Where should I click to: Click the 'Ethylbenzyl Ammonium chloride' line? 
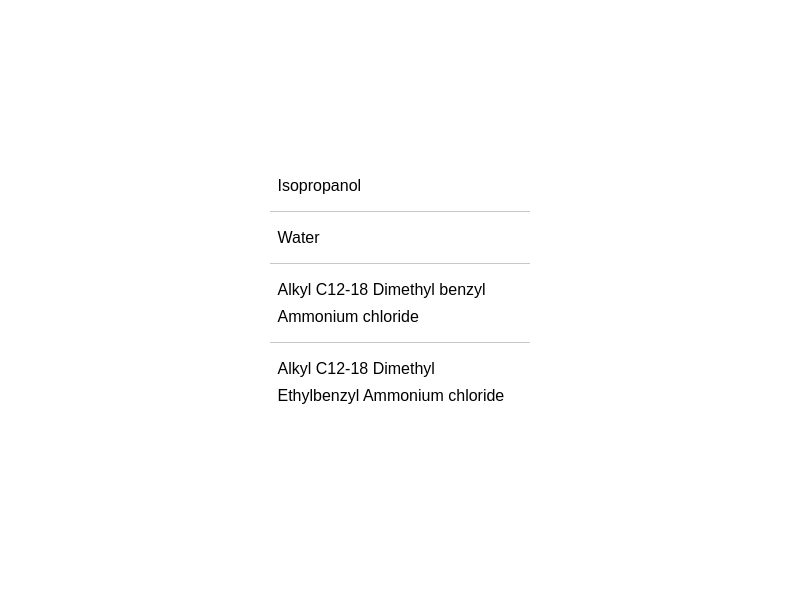tap(391, 396)
